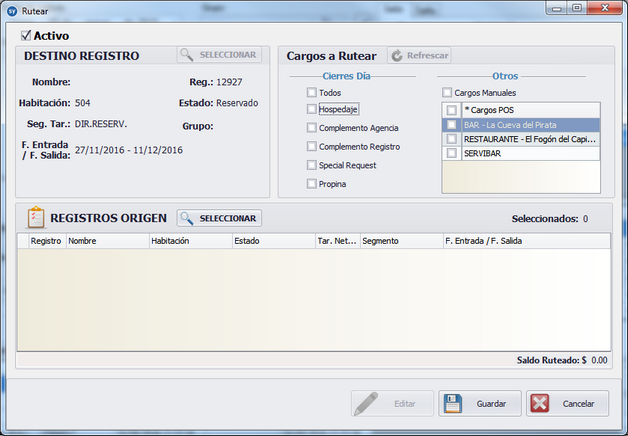Click SELECCIONAR in Registros Origen
This screenshot has height=436, width=628.
219,218
